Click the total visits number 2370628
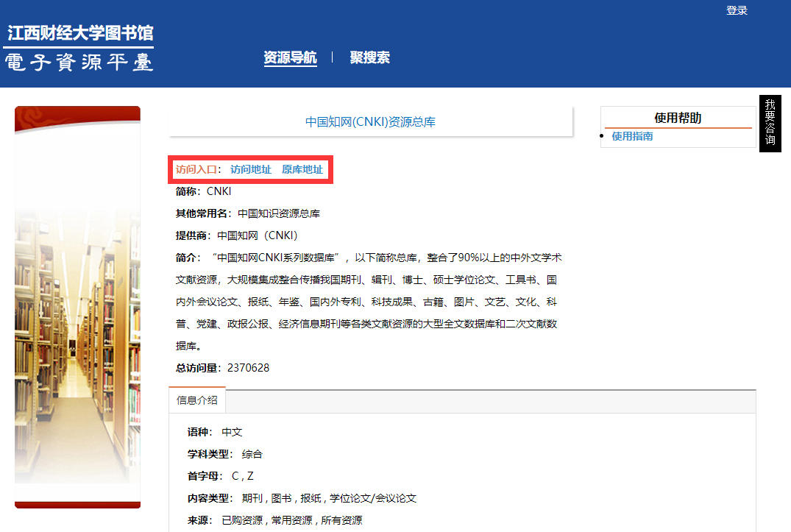 click(x=248, y=368)
